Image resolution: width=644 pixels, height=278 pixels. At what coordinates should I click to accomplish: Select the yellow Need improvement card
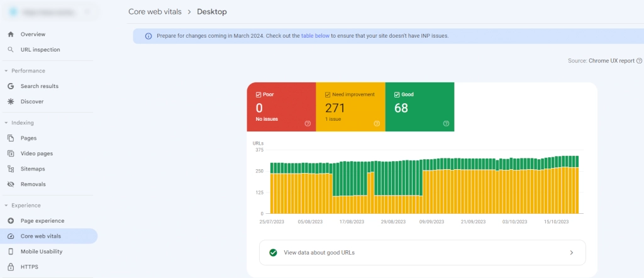pos(351,107)
